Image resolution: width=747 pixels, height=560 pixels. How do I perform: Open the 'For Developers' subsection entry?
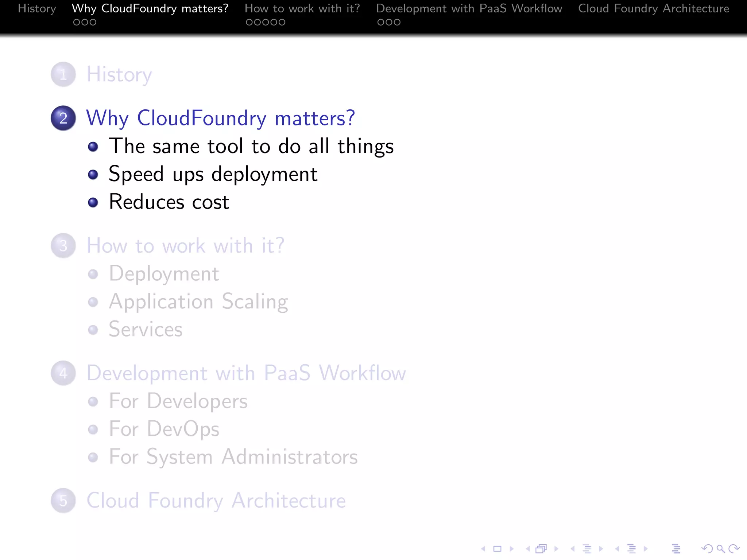coord(178,401)
